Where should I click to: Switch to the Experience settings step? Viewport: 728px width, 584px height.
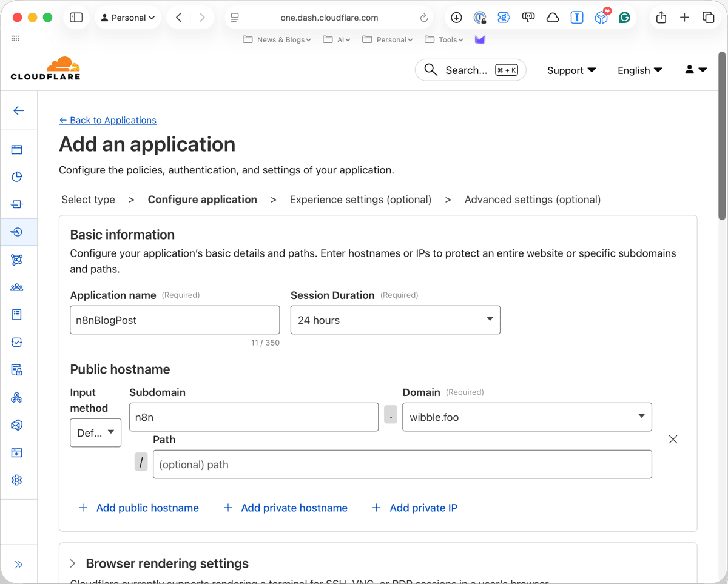[360, 199]
